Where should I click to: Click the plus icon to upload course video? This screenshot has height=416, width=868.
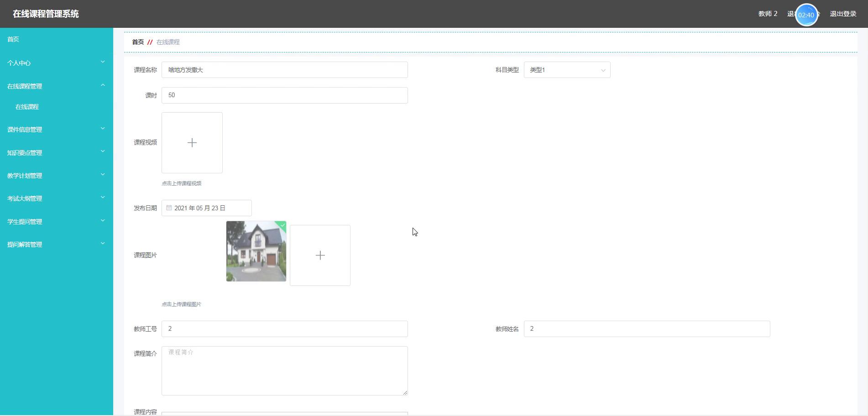point(192,143)
